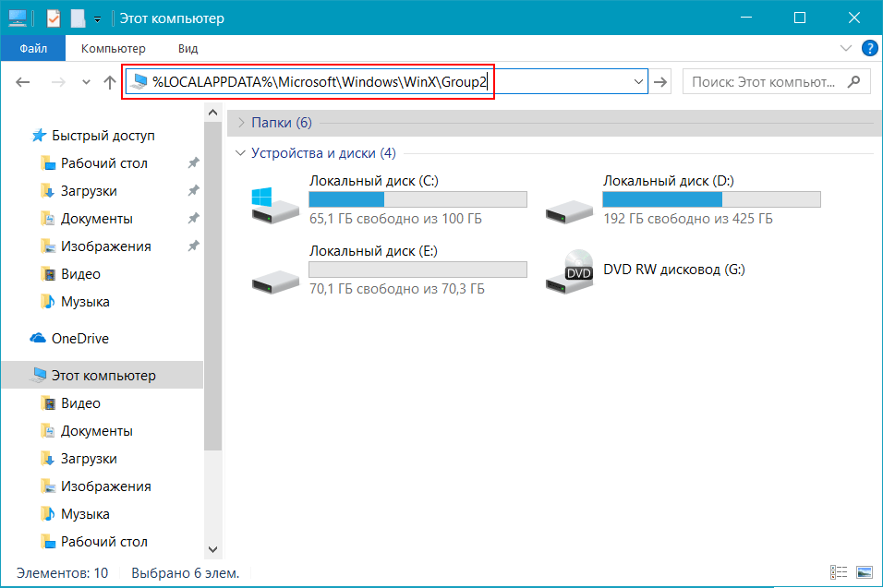Click the navigation pane scroll down arrow
Viewport: 883px width, 588px height.
coord(212,549)
